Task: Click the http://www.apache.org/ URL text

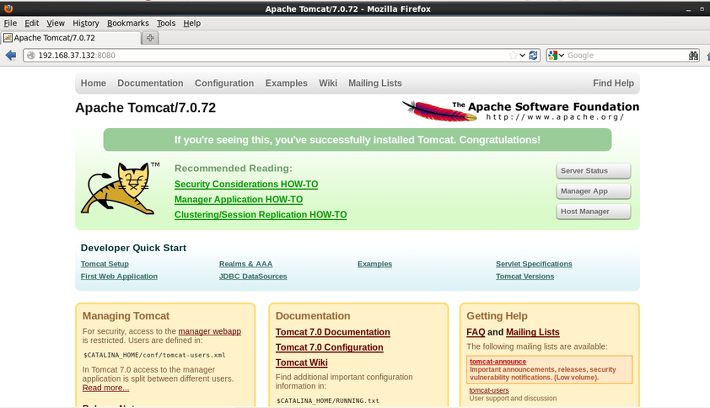Action: (555, 117)
